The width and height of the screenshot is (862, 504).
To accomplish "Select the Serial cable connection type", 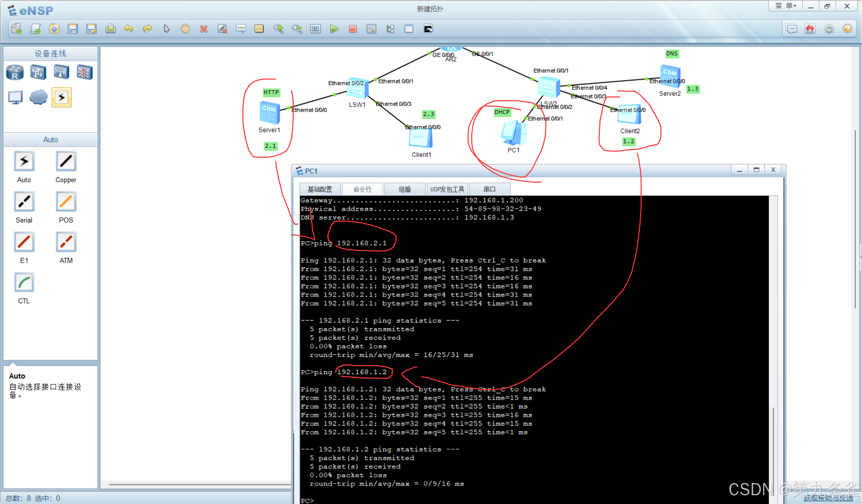I will pyautogui.click(x=24, y=202).
